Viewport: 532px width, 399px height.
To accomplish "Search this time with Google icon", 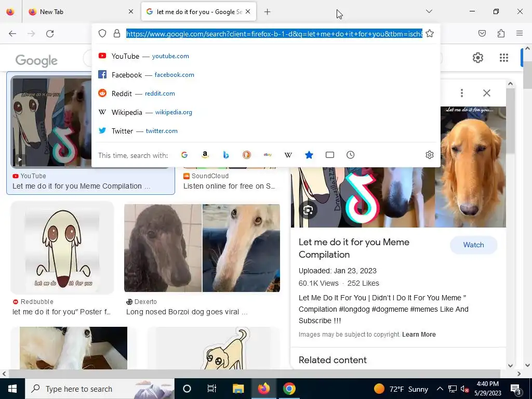I will click(184, 155).
